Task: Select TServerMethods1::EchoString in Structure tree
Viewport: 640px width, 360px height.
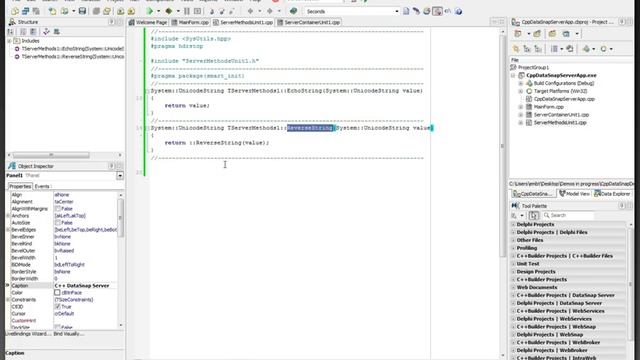Action: pos(73,49)
